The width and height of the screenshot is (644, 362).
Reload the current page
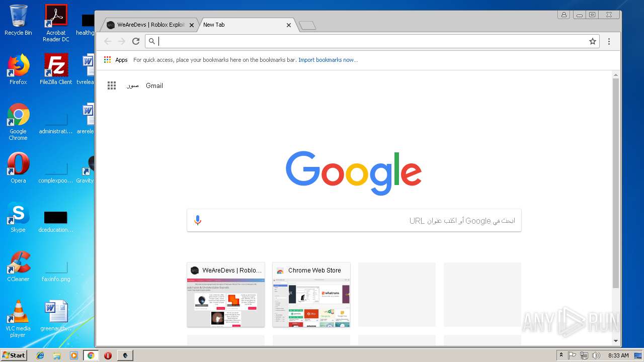pos(136,41)
